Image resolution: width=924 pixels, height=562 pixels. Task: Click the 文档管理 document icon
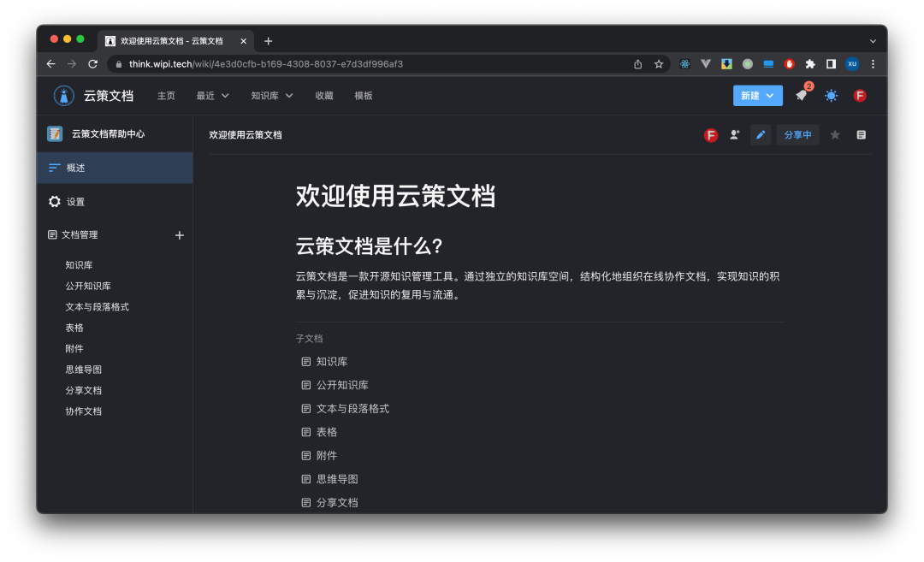[52, 234]
